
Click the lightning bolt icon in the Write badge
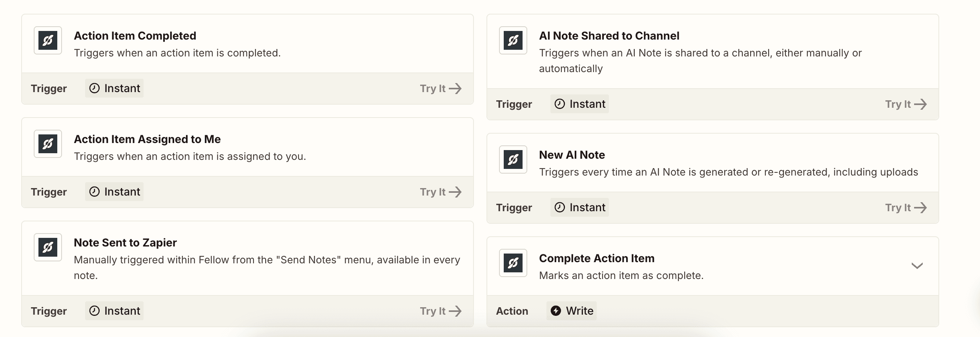tap(556, 311)
